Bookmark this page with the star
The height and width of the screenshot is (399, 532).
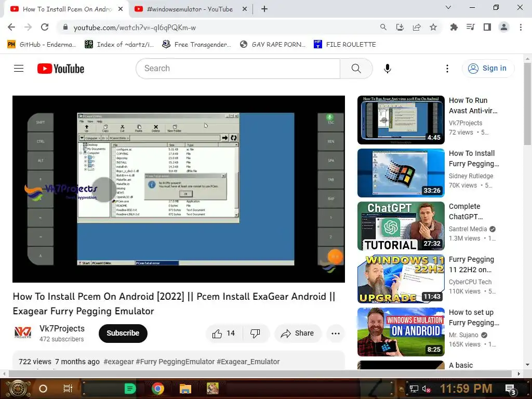tap(433, 27)
